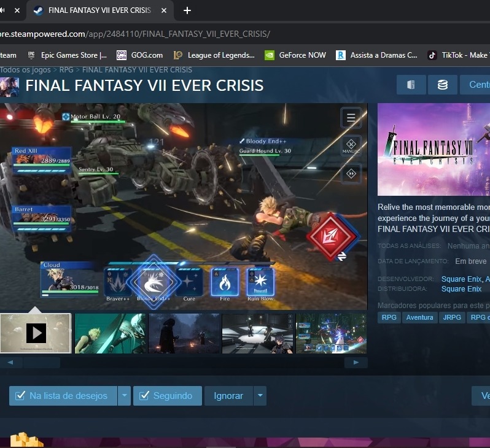Play the trailer video thumbnail
Image resolution: width=490 pixels, height=448 pixels.
(x=36, y=333)
